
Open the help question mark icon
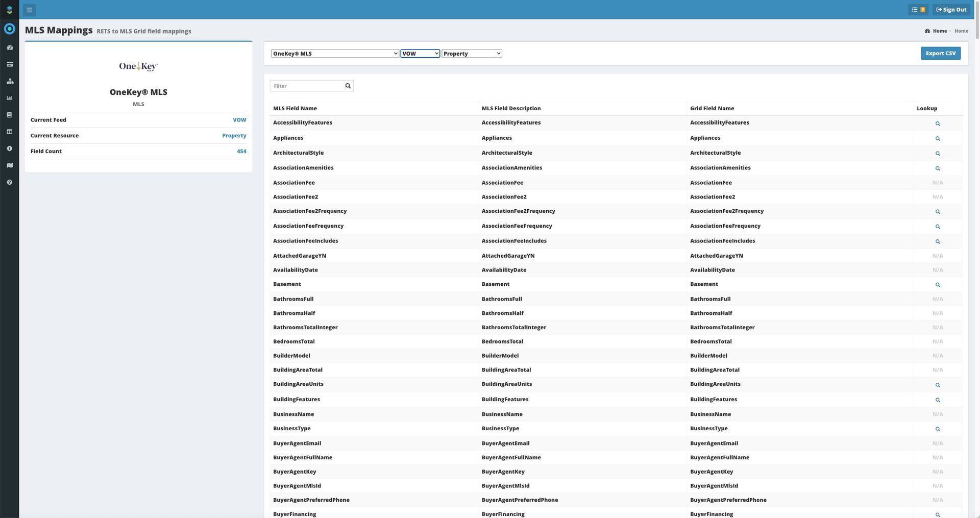tap(9, 182)
